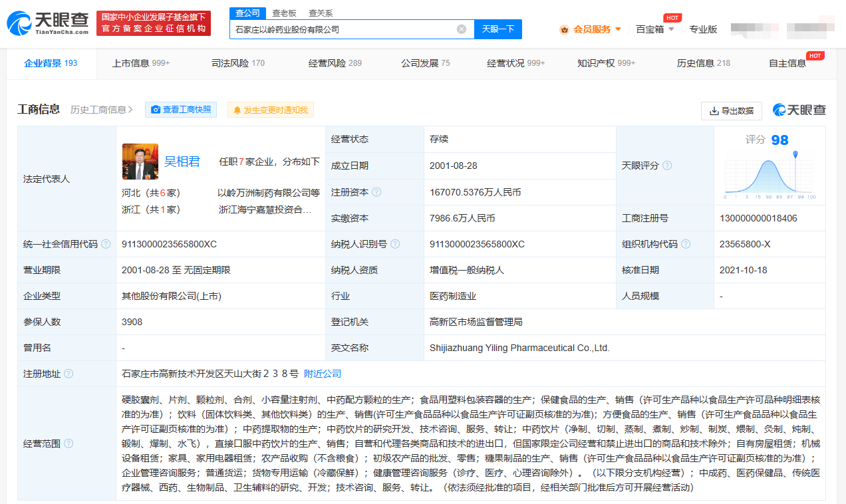Click the 登记机关 value 高新区市场监督管理局
This screenshot has height=504, width=846.
[476, 322]
